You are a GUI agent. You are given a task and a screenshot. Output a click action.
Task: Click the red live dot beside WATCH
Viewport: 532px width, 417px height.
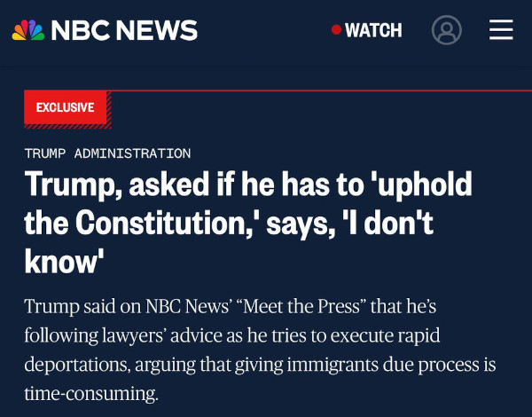pos(336,30)
